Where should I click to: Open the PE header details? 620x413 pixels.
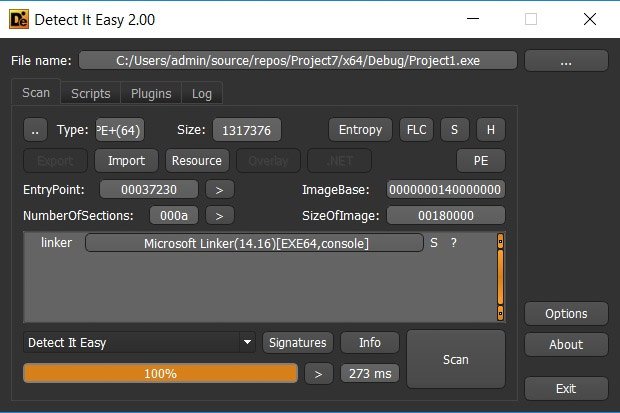(481, 161)
